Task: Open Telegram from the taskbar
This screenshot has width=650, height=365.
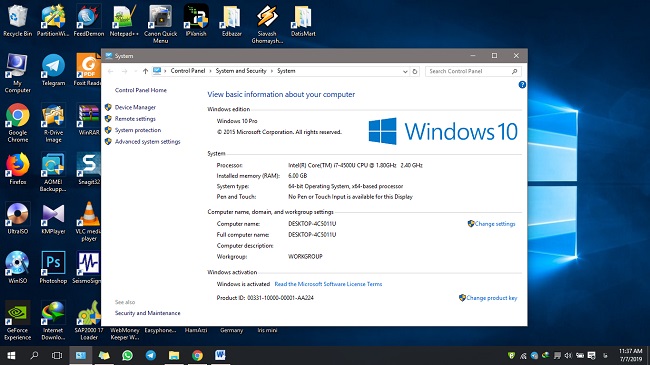Action: [x=150, y=355]
